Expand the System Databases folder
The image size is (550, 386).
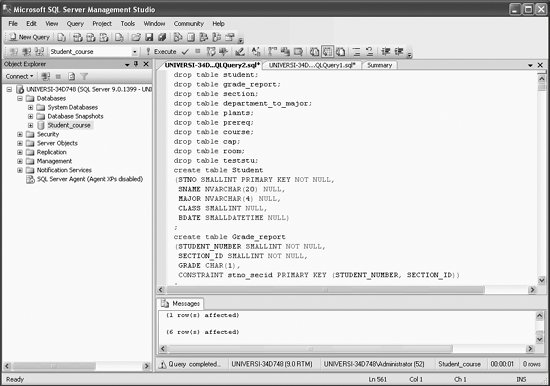click(31, 107)
